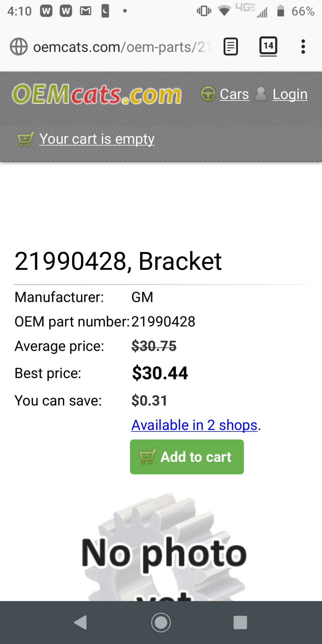Tap the 'No photo yet' gear image
Image resolution: width=322 pixels, height=644 pixels.
click(164, 547)
